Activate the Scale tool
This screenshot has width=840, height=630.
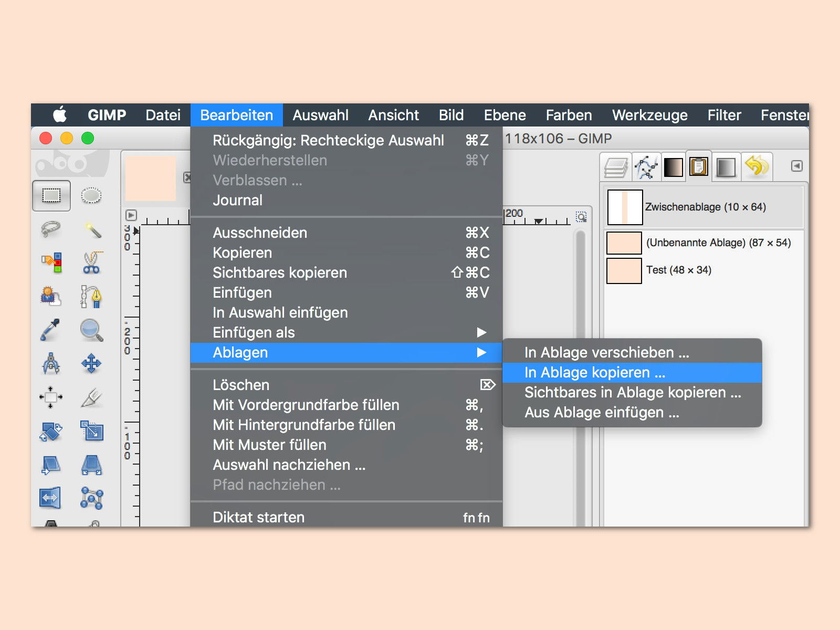point(92,430)
